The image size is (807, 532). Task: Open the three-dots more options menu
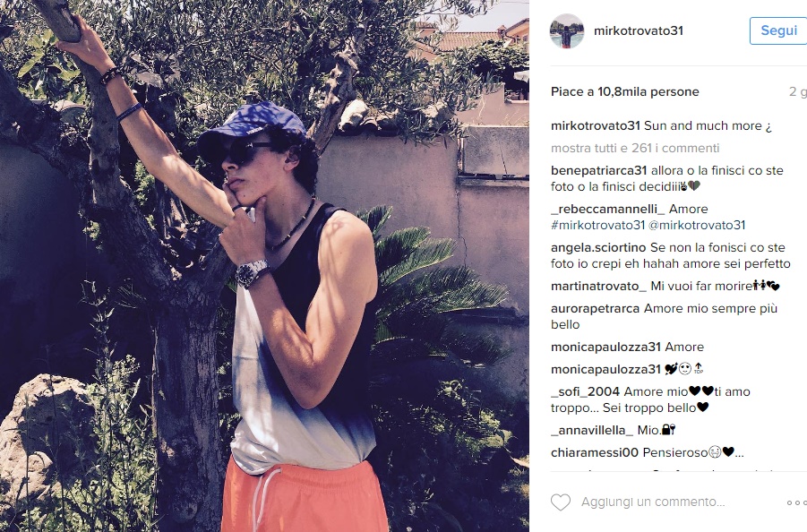pos(797,502)
